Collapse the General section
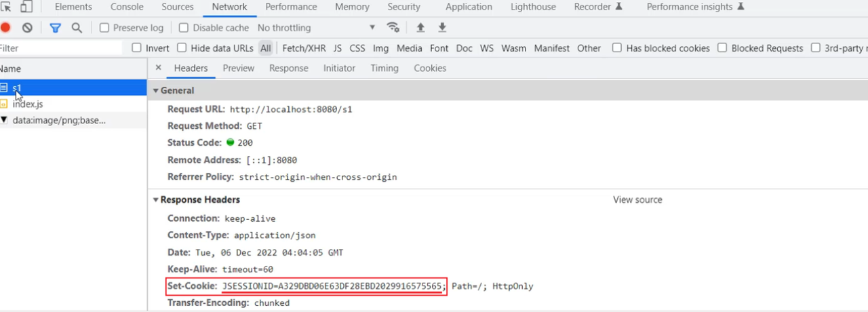 (x=156, y=90)
